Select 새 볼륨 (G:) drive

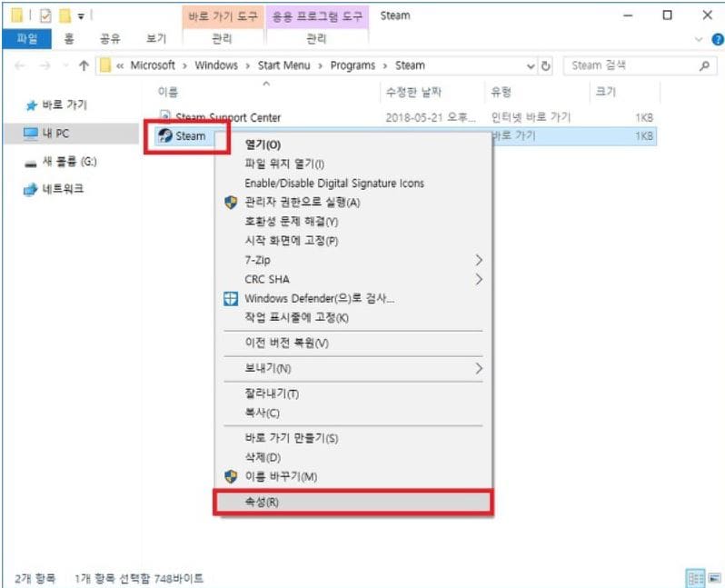(69, 162)
